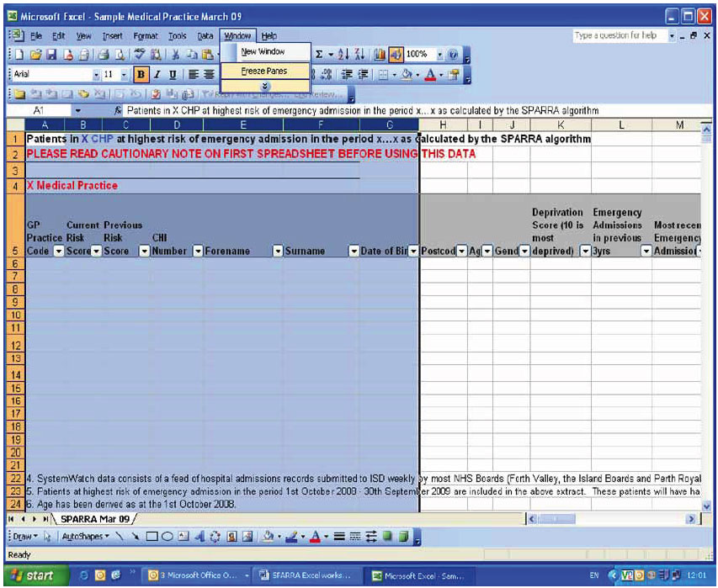
Task: Open the Font name dropdown showing Arial
Action: (x=96, y=75)
